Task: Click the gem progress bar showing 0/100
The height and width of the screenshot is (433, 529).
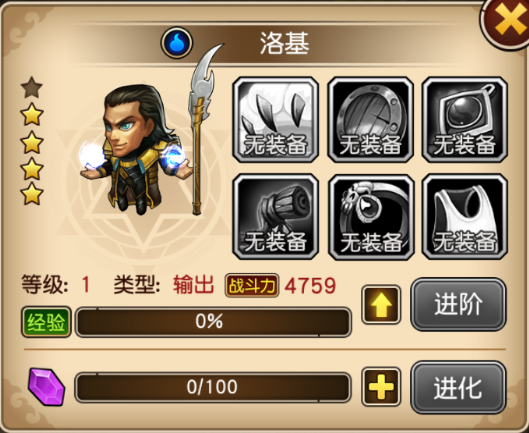Action: [213, 387]
